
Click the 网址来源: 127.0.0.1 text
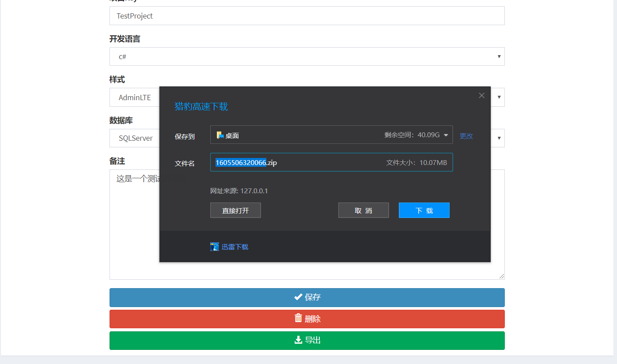(239, 191)
